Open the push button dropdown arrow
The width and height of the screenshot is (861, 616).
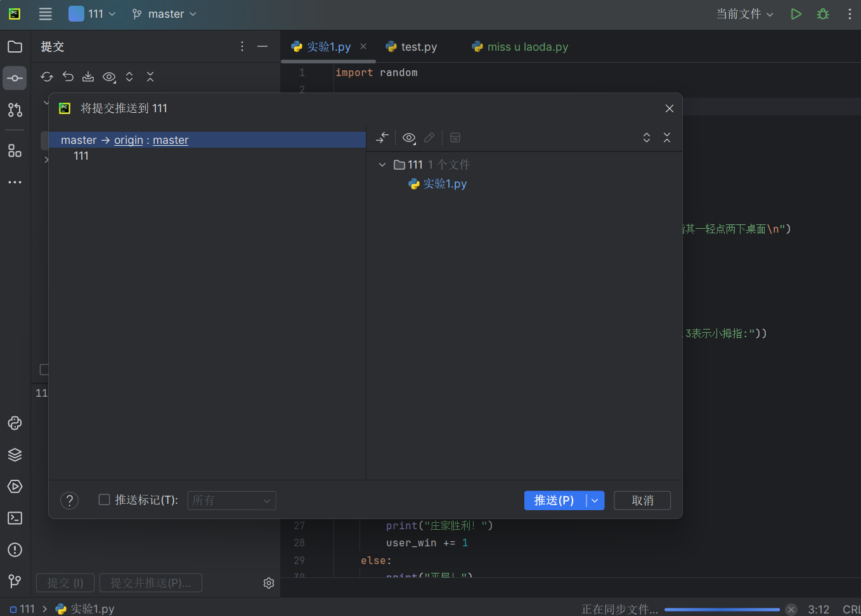point(595,501)
